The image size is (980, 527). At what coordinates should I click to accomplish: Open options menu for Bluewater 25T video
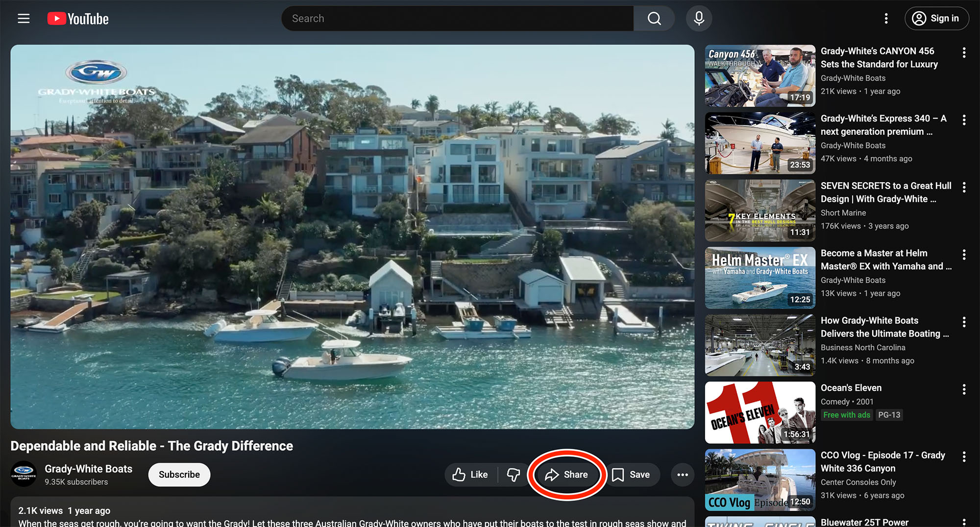(964, 522)
